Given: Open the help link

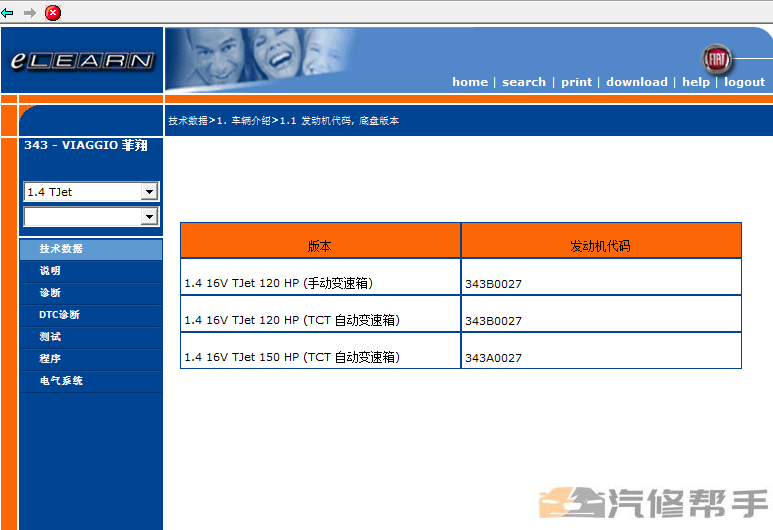Looking at the screenshot, I should (696, 82).
